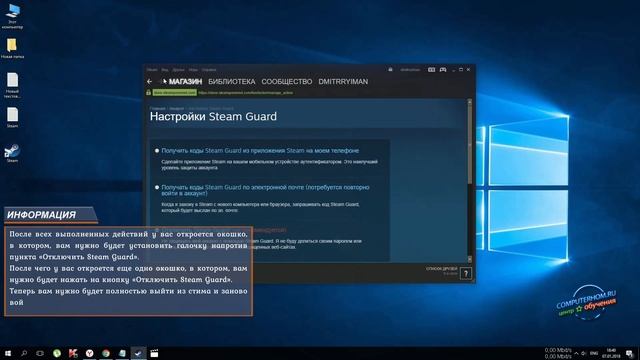Open the taskbar clock and date
This screenshot has height=360, width=640.
[x=611, y=353]
